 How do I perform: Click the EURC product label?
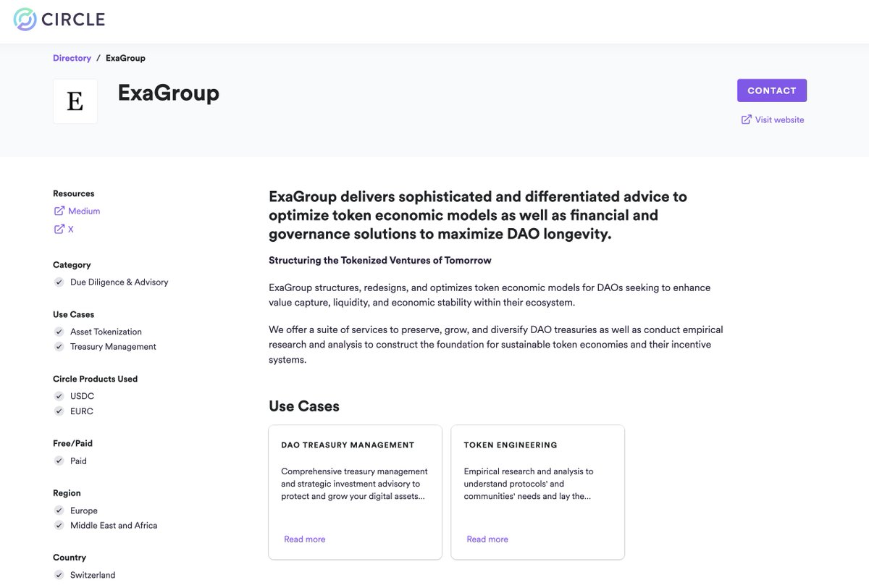coord(82,411)
